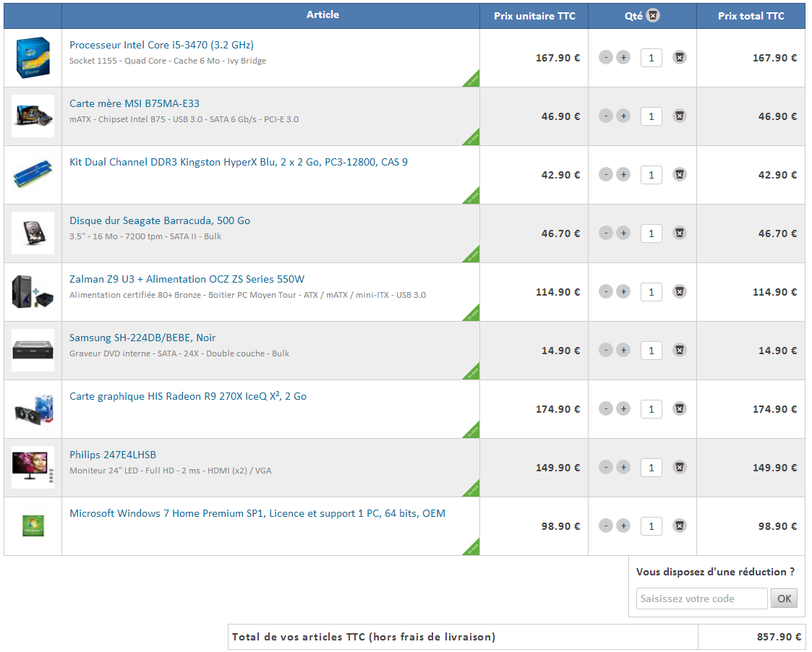The image size is (812, 652).
Task: Confirm the reduction code with OK
Action: pyautogui.click(x=784, y=599)
